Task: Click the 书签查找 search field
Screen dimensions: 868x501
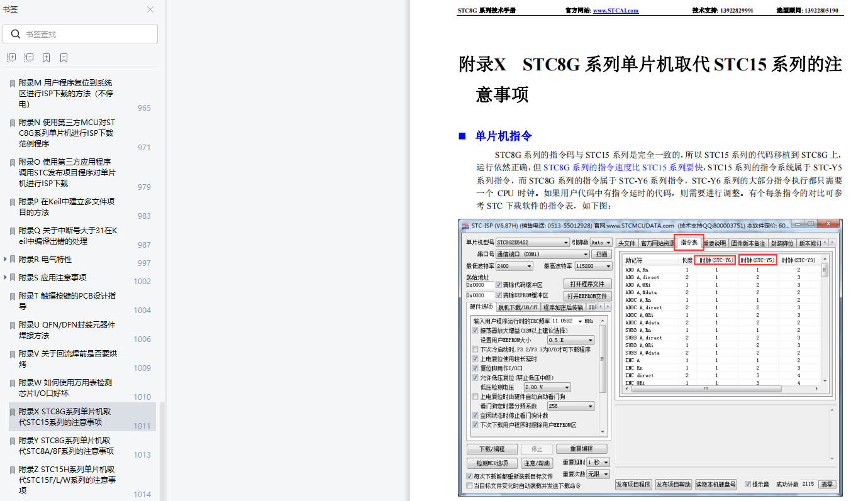Action: [80, 34]
